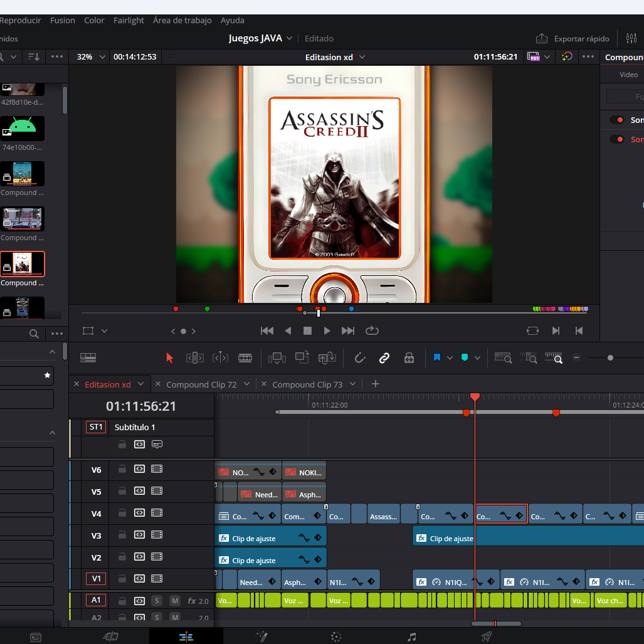
Task: Select the arrow Selection Mode tool
Action: (169, 358)
